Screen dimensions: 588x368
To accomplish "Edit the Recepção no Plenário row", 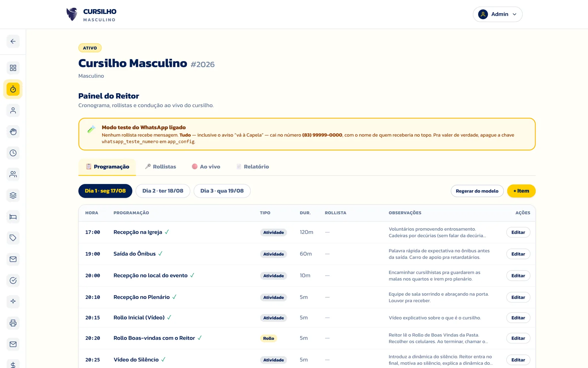I will (518, 297).
